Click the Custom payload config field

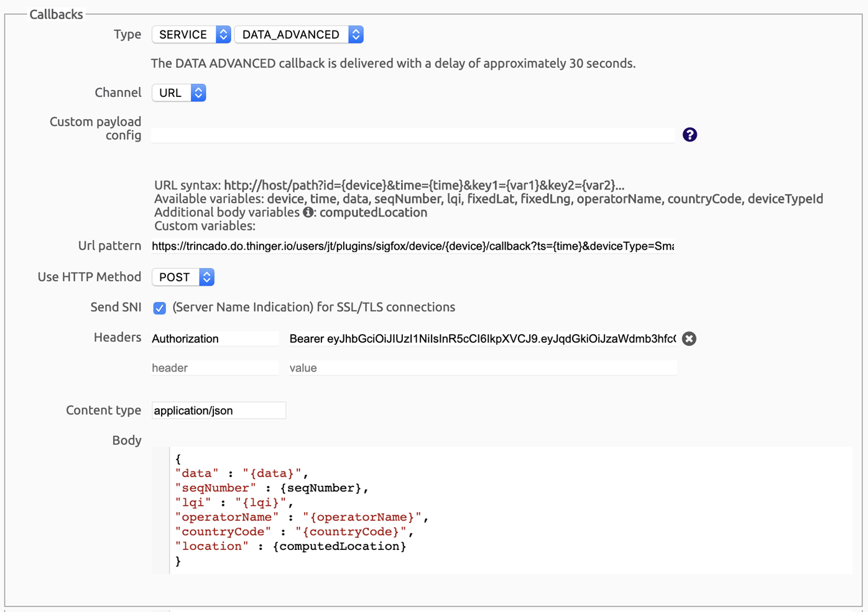click(x=413, y=135)
